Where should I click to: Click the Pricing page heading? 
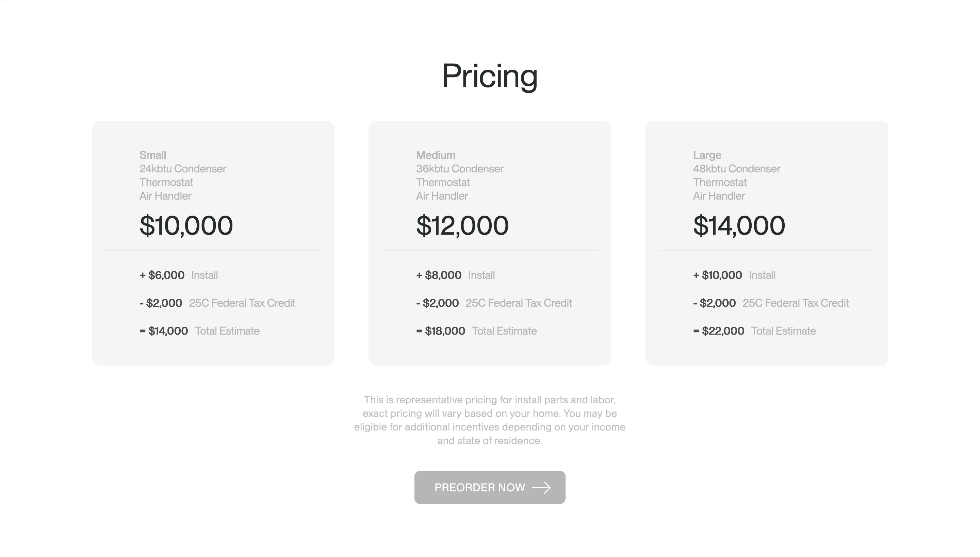tap(490, 76)
